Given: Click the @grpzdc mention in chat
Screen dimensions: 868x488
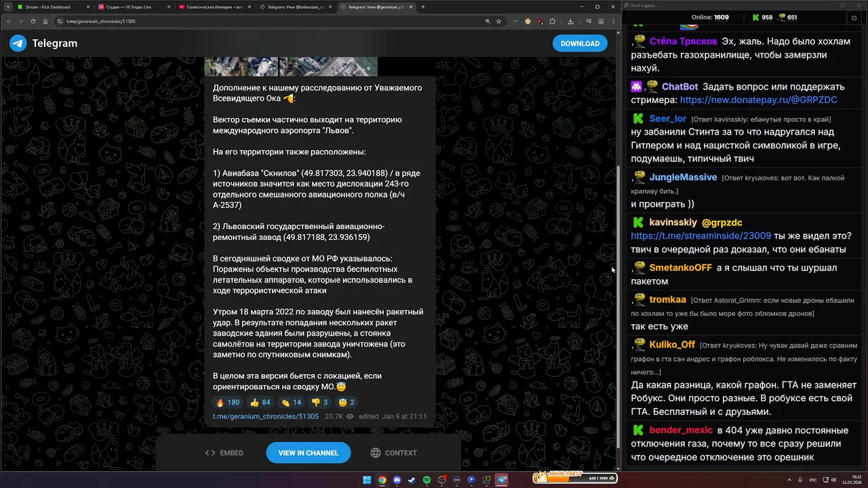Looking at the screenshot, I should 722,222.
